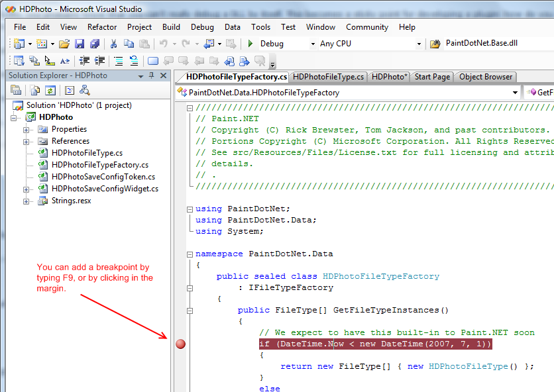Expand the Properties folder node
The width and height of the screenshot is (554, 392).
coord(26,130)
